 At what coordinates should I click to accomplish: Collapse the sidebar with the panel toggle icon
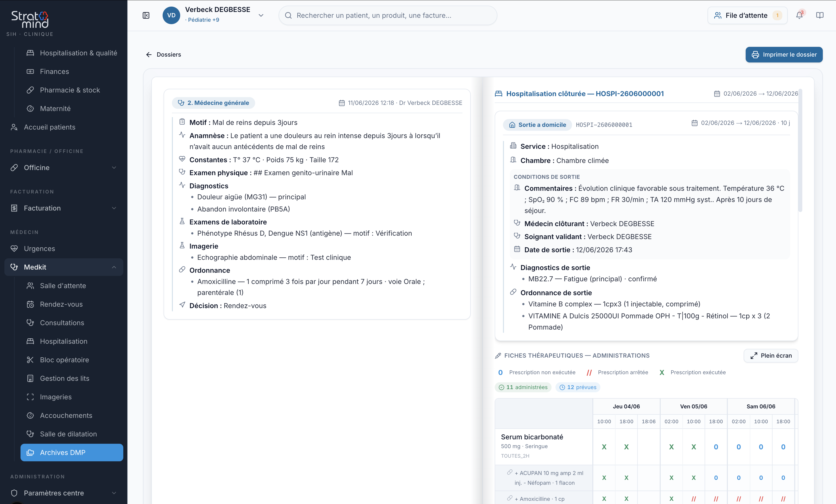tap(146, 15)
